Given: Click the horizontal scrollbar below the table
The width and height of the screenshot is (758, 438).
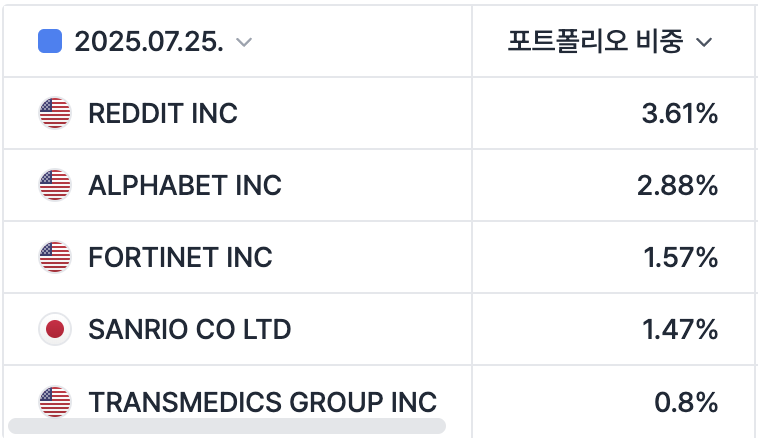Looking at the screenshot, I should tap(225, 426).
